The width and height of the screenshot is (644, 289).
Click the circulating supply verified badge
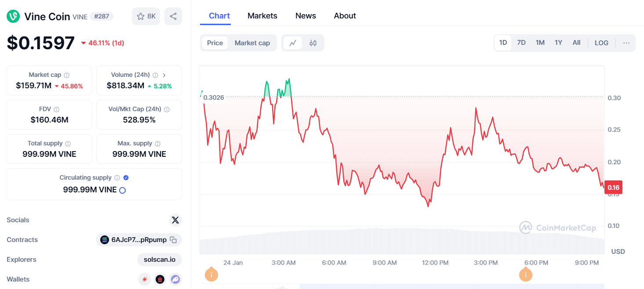126,178
